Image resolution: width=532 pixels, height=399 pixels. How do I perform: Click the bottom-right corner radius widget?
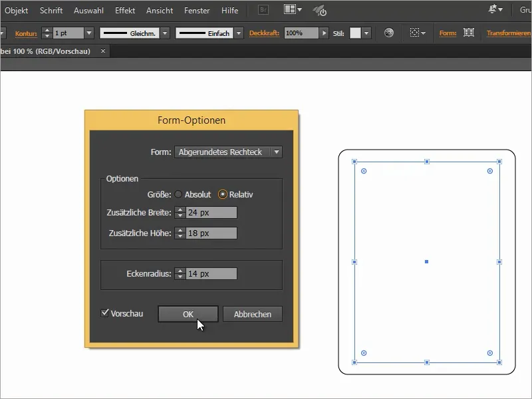[490, 353]
